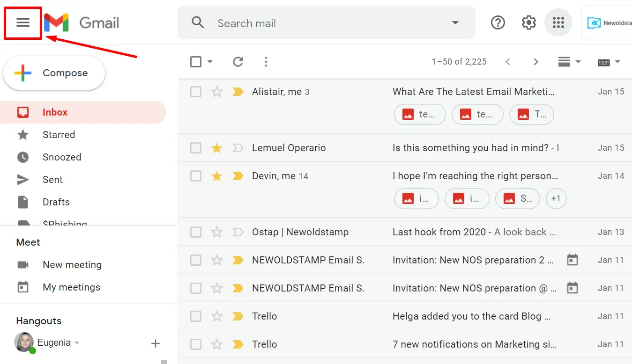Star the Trello 7 new notifications email

coord(216,344)
